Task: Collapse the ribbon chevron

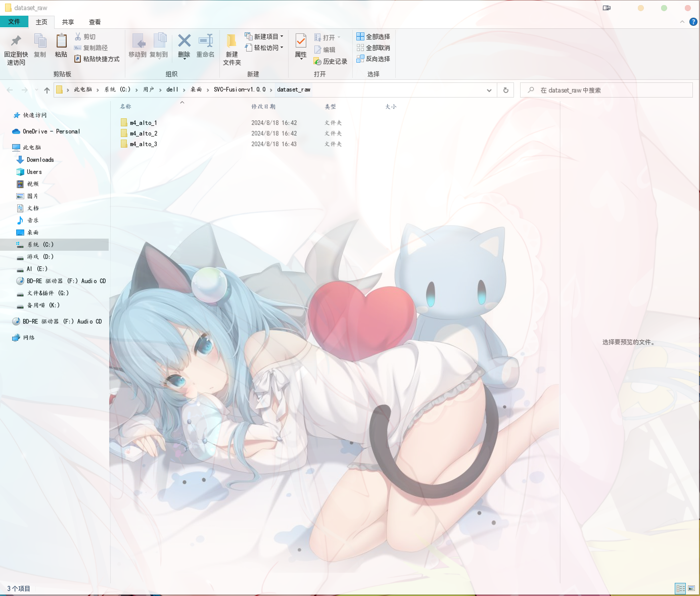Action: click(x=682, y=22)
